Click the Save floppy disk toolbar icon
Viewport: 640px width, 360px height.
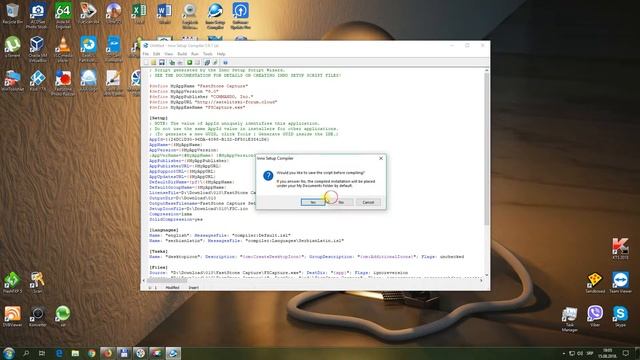pos(162,62)
